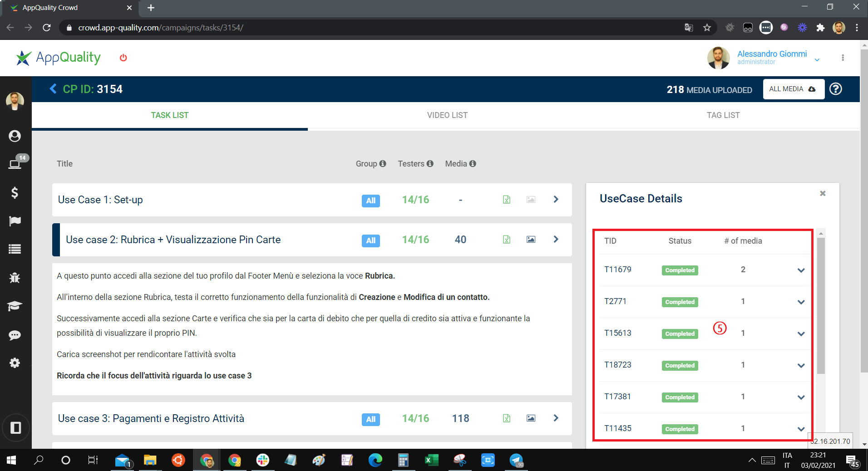This screenshot has width=868, height=471.
Task: Download Excel export for Use Case 1
Action: click(x=507, y=200)
